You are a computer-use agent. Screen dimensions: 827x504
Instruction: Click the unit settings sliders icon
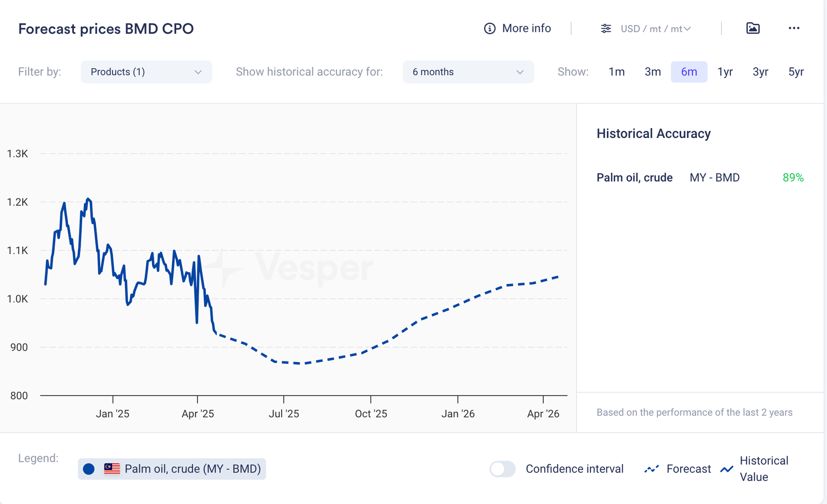(606, 28)
